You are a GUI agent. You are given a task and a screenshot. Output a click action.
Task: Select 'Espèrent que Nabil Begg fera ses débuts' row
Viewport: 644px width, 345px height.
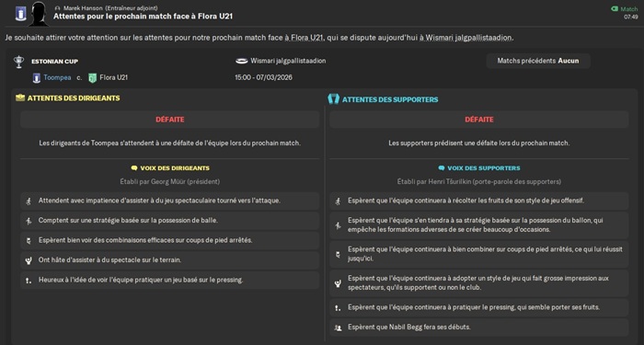pyautogui.click(x=479, y=328)
